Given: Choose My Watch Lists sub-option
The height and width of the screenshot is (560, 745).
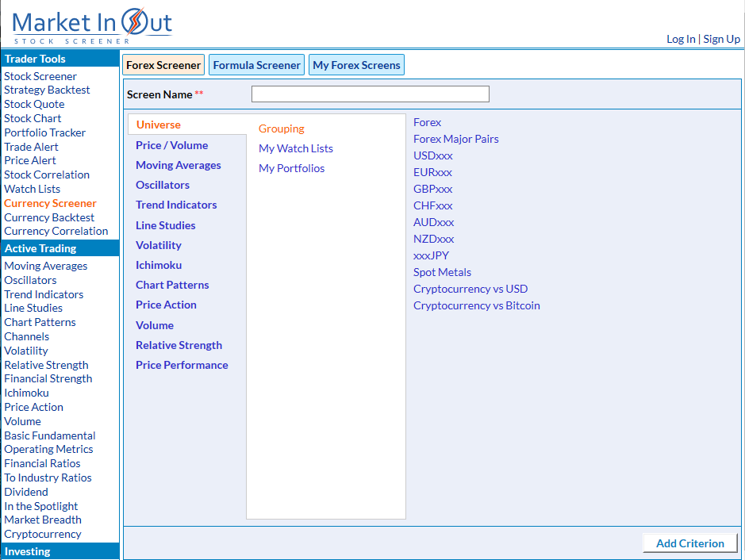Looking at the screenshot, I should (295, 148).
